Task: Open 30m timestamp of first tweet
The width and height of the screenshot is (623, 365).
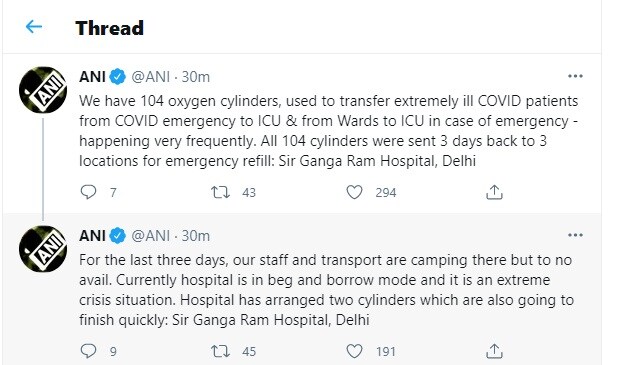Action: [x=195, y=77]
